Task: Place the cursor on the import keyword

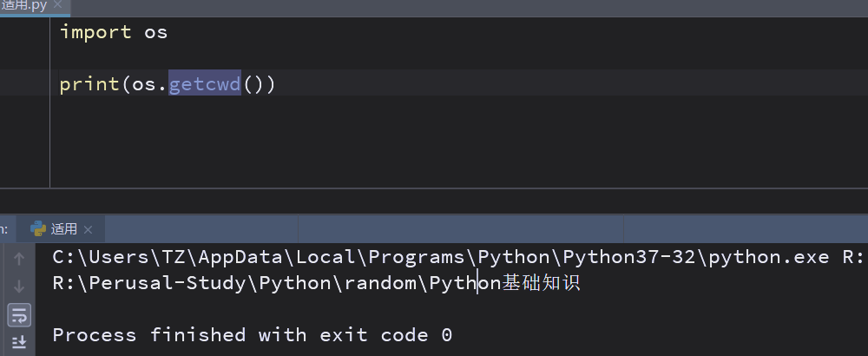Action: click(95, 33)
